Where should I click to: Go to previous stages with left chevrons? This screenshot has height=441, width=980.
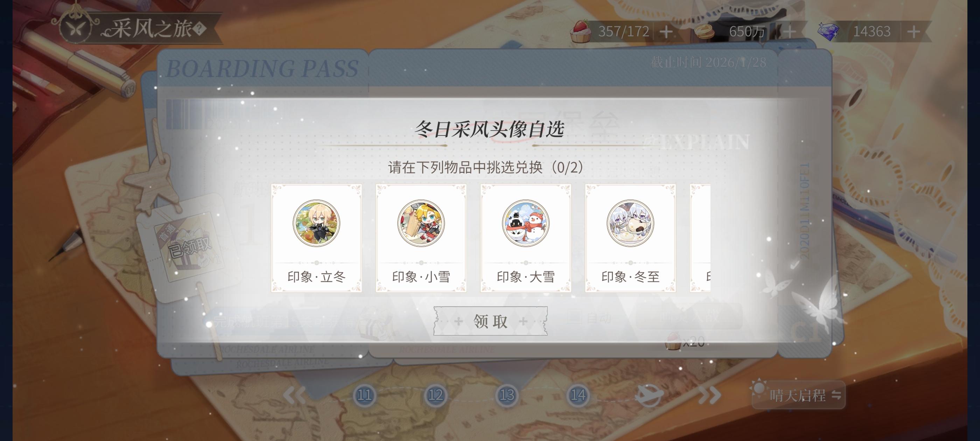294,395
